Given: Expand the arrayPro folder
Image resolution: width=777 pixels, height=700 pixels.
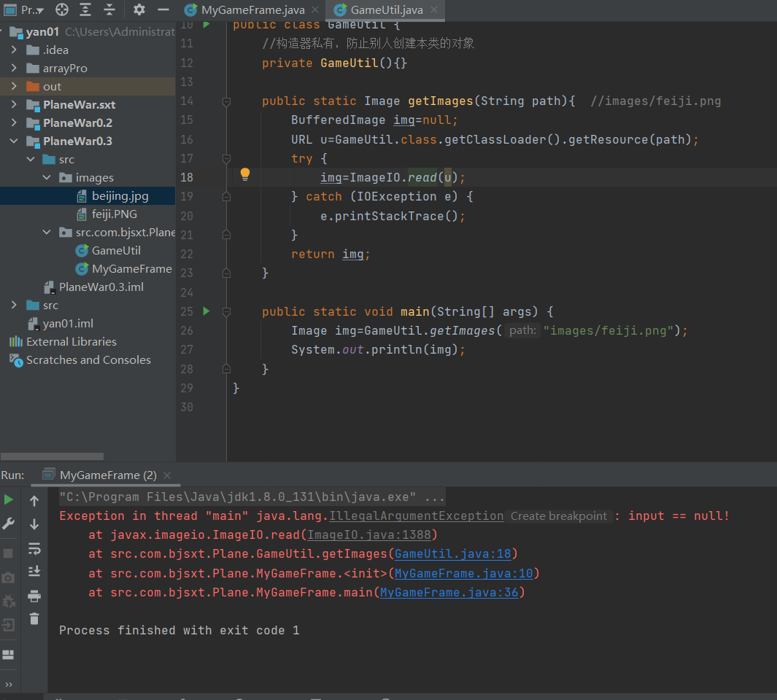Looking at the screenshot, I should pos(14,68).
